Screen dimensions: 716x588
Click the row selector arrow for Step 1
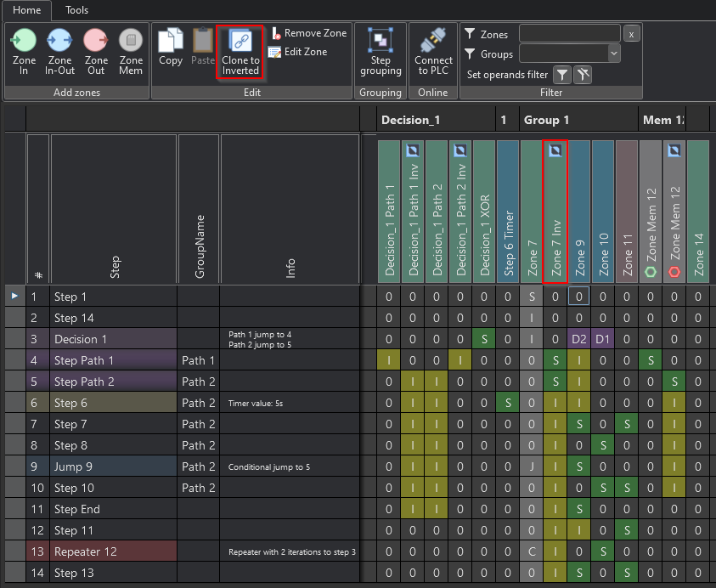14,296
